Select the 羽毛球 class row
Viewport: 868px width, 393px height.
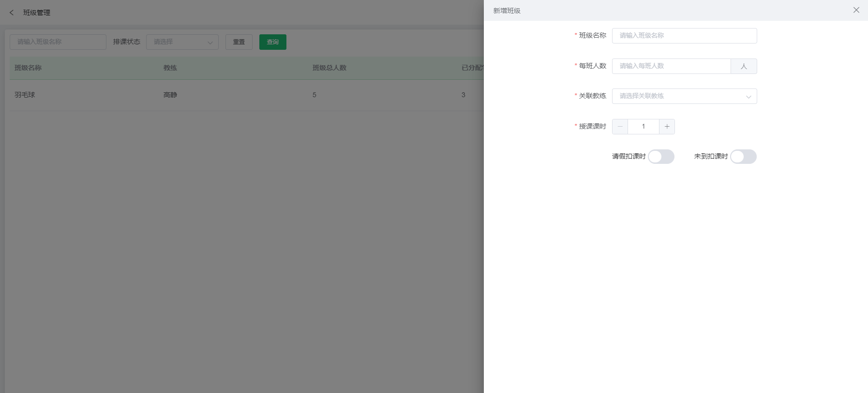(x=25, y=95)
